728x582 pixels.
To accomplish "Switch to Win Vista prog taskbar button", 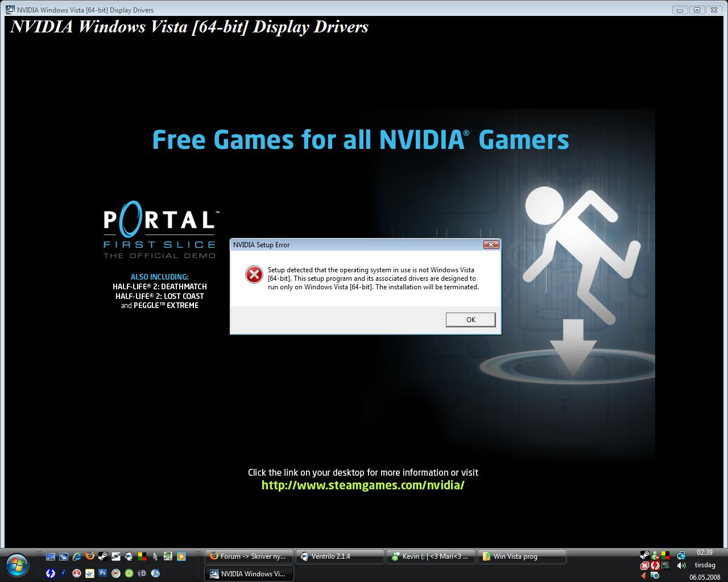I will point(522,556).
